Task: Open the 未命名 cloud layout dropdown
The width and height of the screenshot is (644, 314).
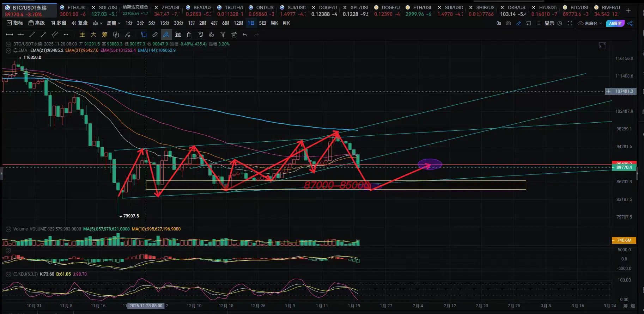Action: pos(590,23)
